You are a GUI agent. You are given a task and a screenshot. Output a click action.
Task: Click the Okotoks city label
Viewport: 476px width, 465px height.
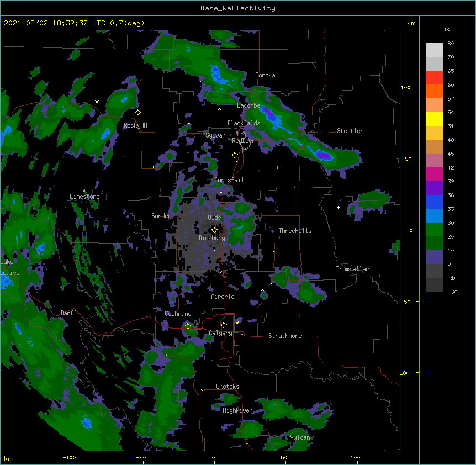click(228, 387)
